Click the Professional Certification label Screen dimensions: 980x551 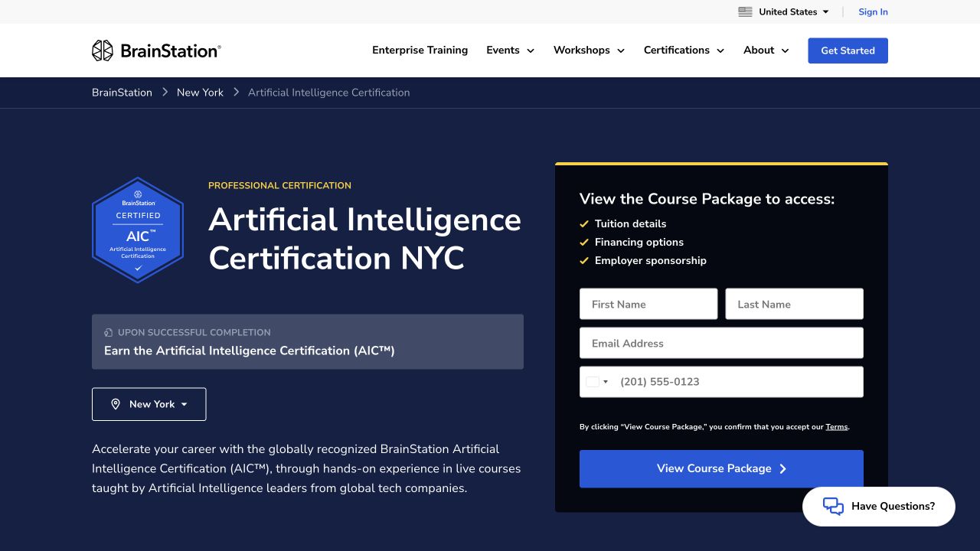[x=279, y=185]
